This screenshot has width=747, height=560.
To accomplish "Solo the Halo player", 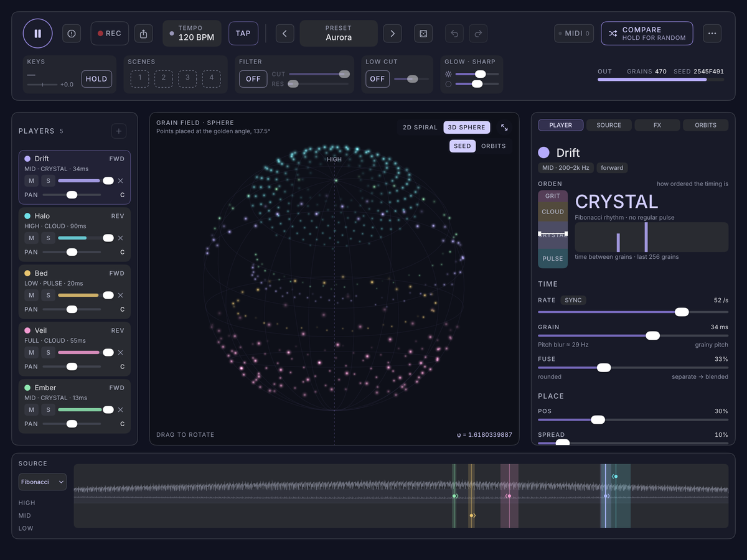I will tap(49, 238).
